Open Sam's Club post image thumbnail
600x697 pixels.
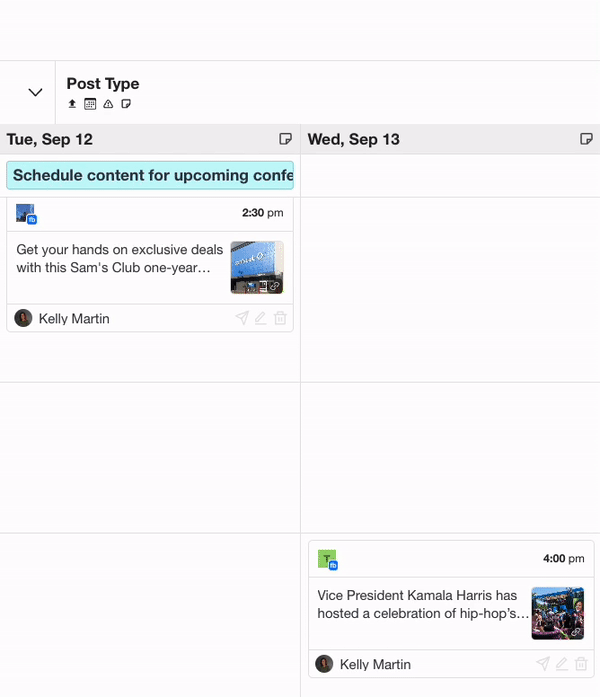[x=257, y=268]
